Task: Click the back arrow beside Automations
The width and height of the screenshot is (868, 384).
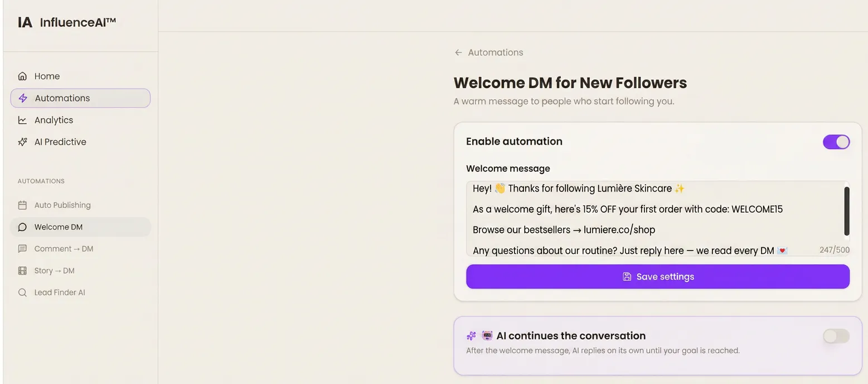Action: (458, 52)
